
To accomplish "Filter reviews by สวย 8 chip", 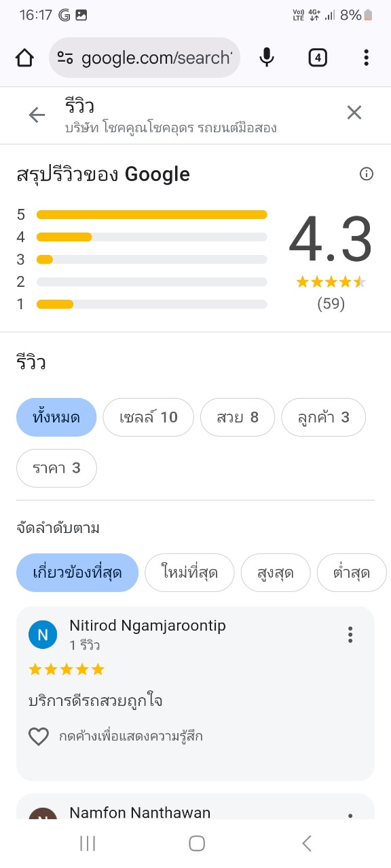I will click(238, 417).
